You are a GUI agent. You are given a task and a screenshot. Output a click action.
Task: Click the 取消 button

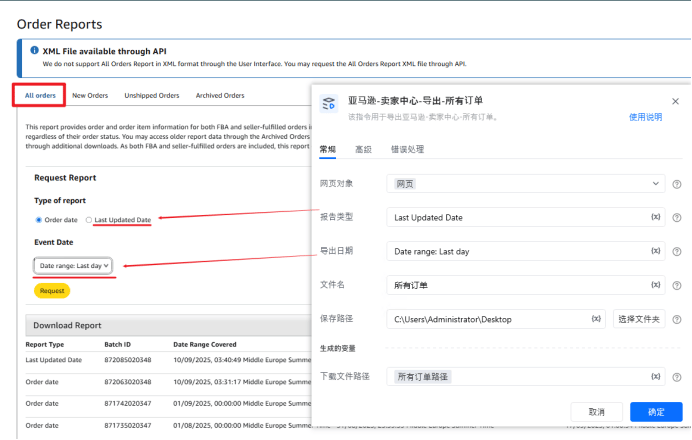click(596, 412)
